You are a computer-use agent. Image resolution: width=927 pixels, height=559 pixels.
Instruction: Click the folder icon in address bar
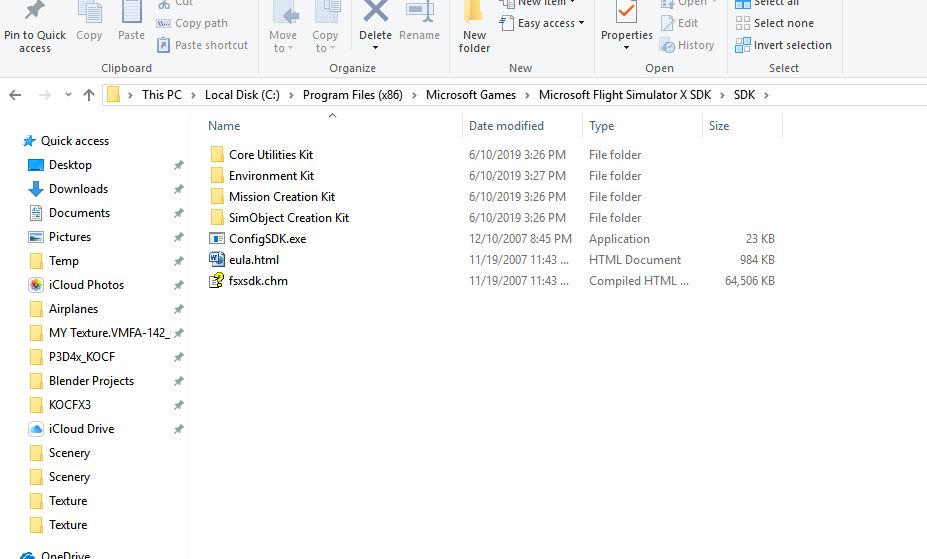pyautogui.click(x=114, y=95)
